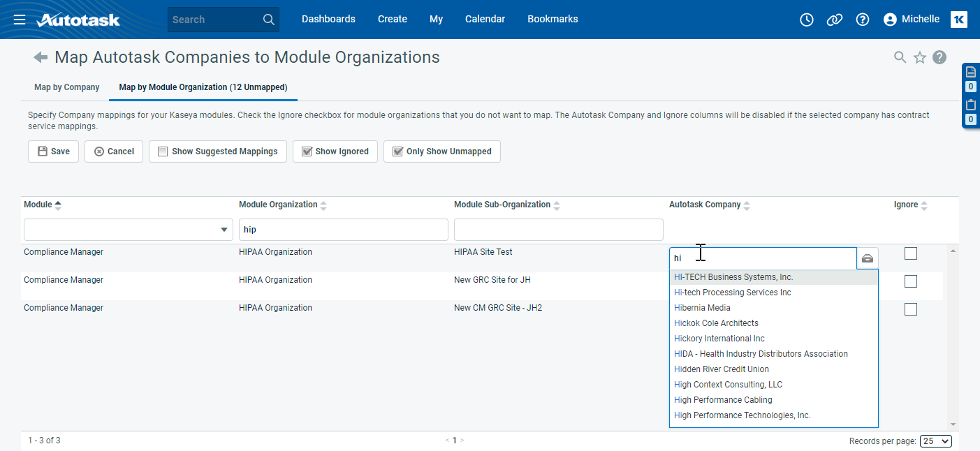Switch to Map by Company tab
This screenshot has width=980, height=451.
click(67, 87)
